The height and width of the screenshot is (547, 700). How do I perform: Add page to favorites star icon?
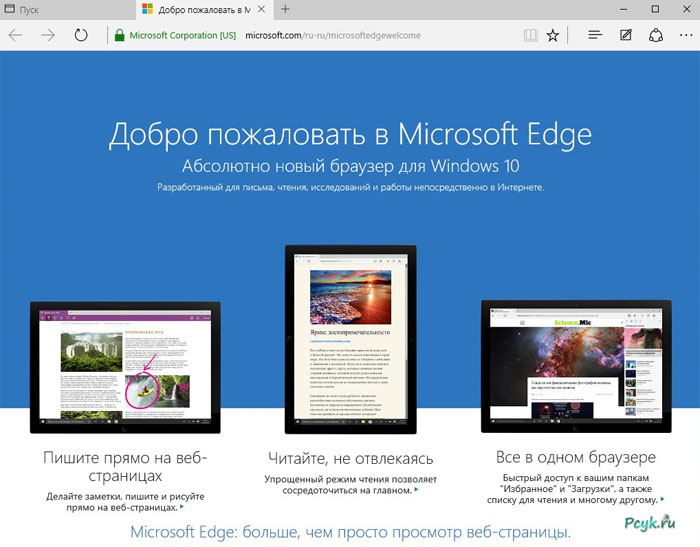tap(553, 35)
